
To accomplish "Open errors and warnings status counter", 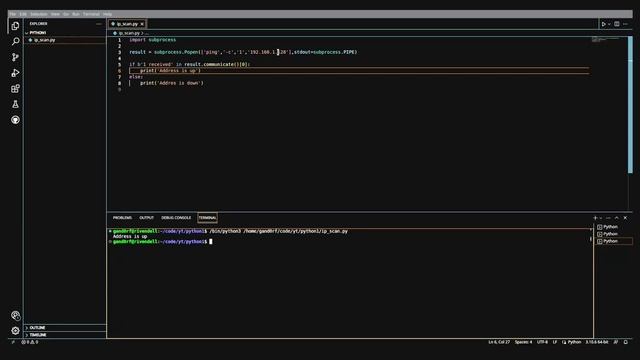I will point(30,342).
